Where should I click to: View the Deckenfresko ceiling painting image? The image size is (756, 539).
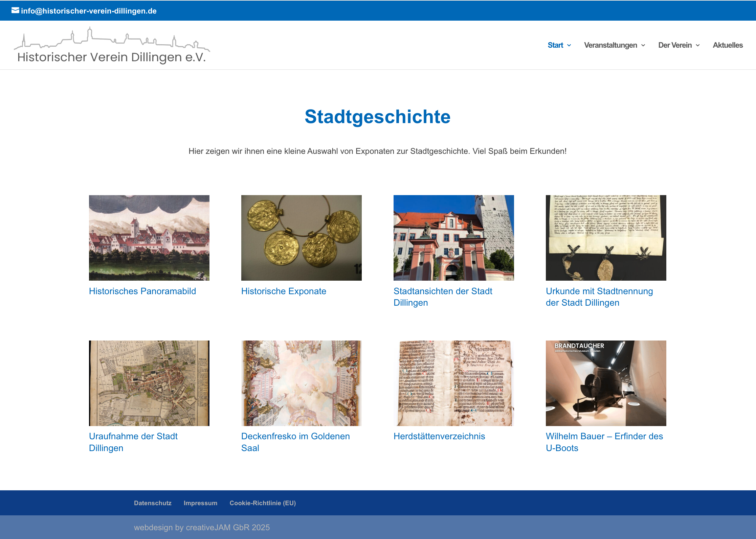301,383
